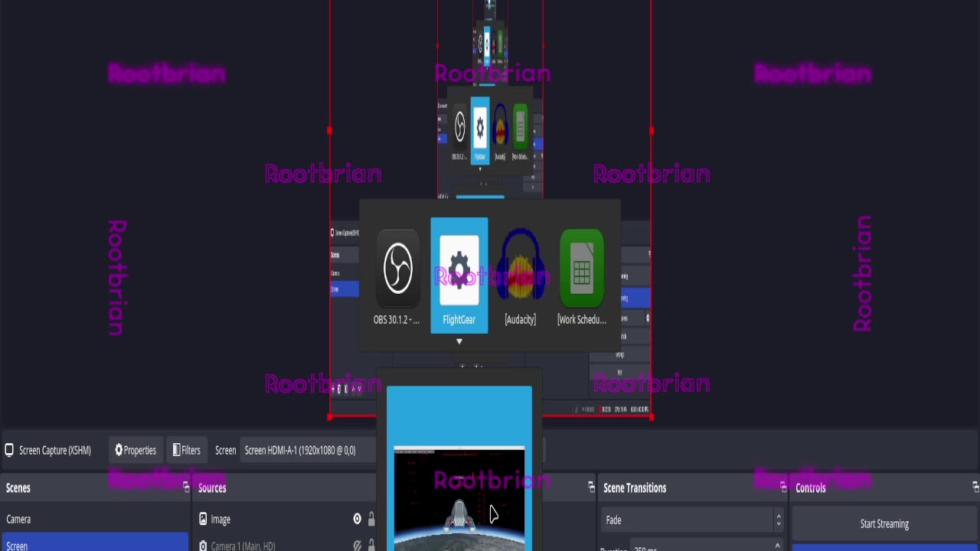This screenshot has width=980, height=551.
Task: Click bottom-right red handle of preview selection
Action: (x=651, y=417)
